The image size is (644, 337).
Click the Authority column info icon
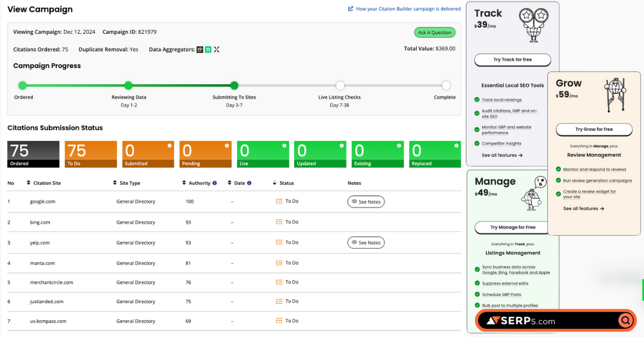coord(215,183)
